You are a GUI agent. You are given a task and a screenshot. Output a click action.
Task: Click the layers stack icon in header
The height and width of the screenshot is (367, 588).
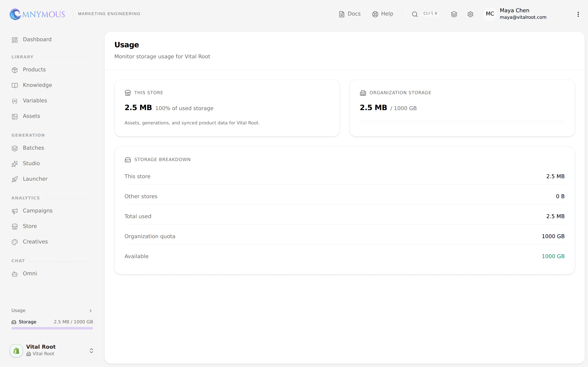click(454, 14)
